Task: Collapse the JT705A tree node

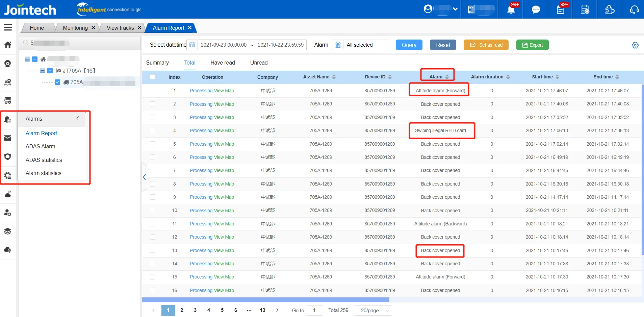Action: pyautogui.click(x=43, y=71)
